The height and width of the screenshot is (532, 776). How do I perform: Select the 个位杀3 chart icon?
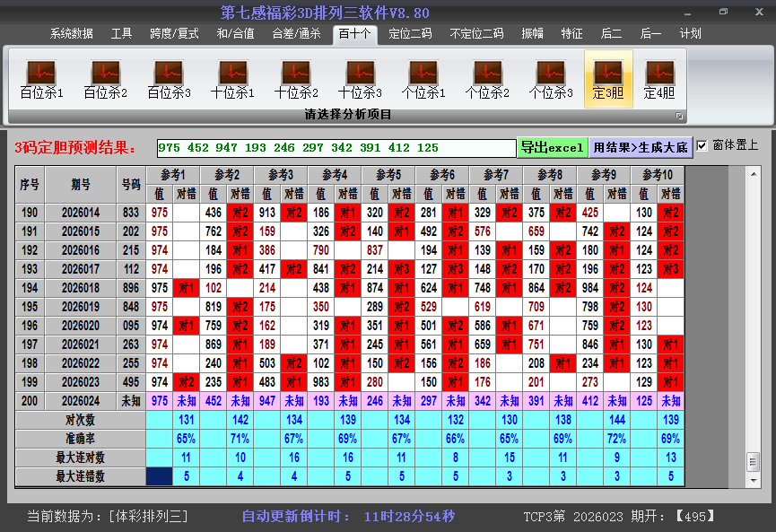point(551,79)
